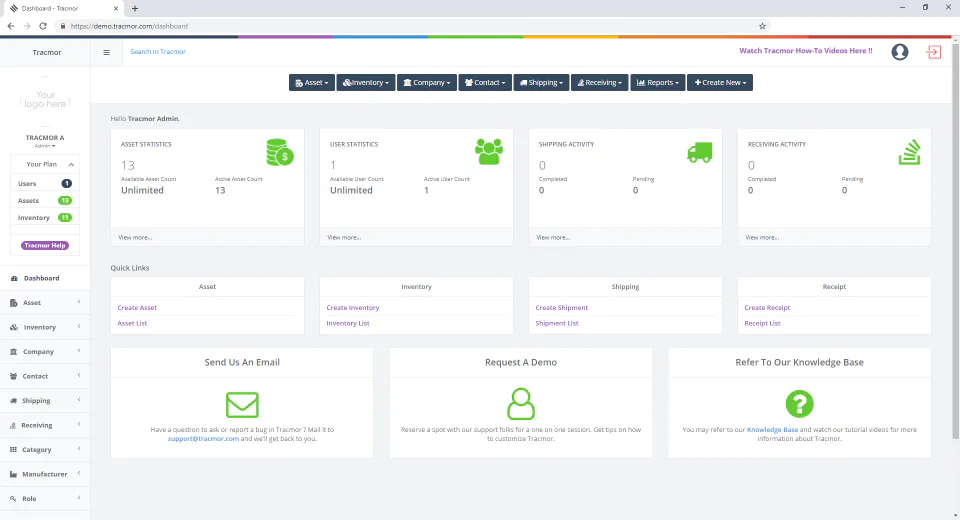
Task: Click the red logout icon
Action: (x=933, y=52)
